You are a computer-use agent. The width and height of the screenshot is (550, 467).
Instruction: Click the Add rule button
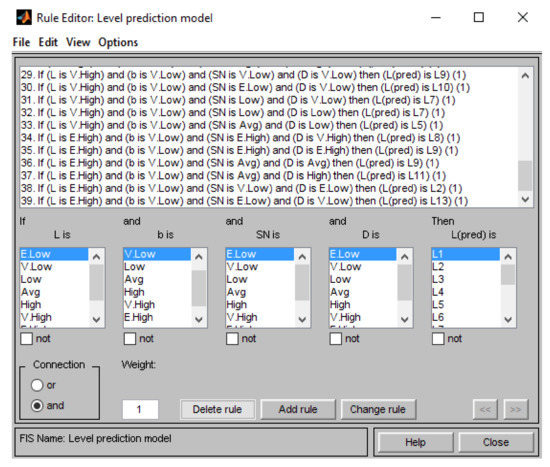298,409
